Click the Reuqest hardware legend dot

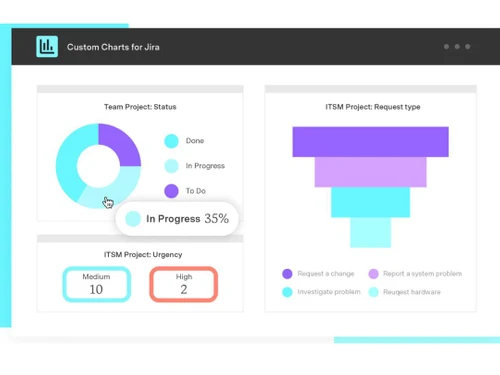(x=373, y=292)
